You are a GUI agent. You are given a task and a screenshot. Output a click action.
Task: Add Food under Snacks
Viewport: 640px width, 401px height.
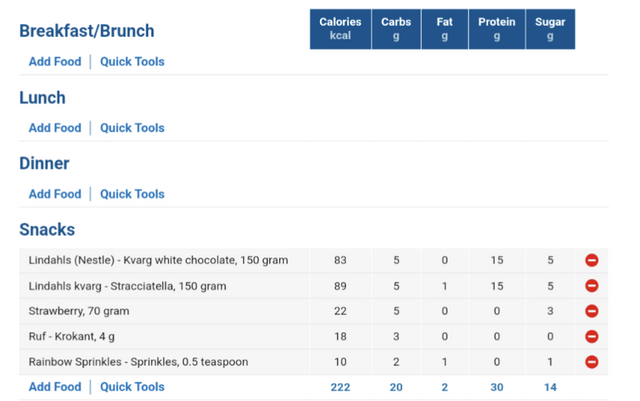pos(55,387)
